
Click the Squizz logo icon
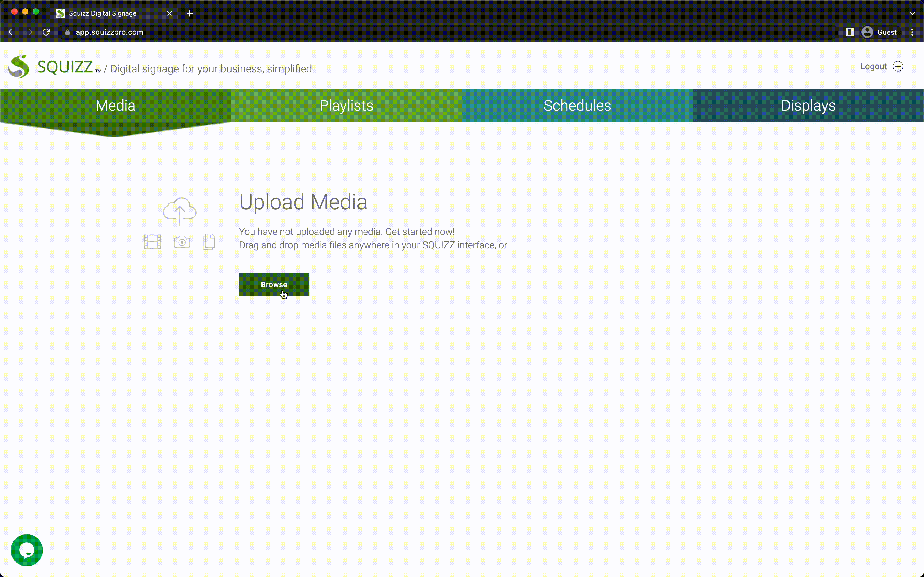(x=19, y=66)
